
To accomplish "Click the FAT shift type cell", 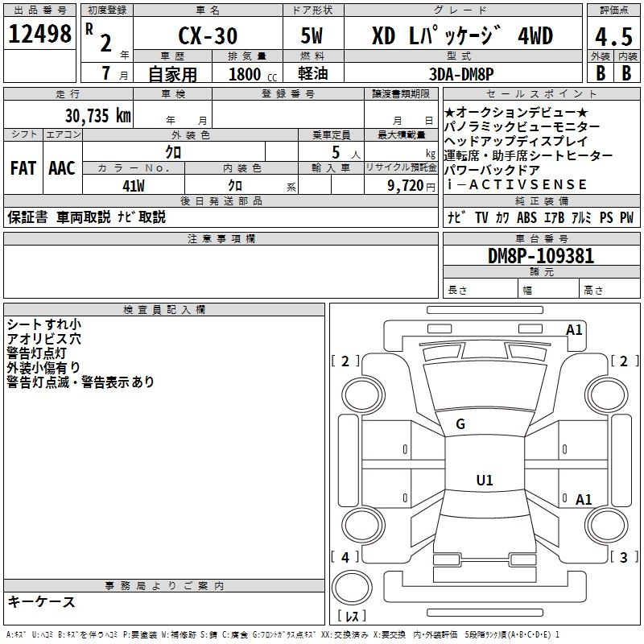I will click(23, 168).
